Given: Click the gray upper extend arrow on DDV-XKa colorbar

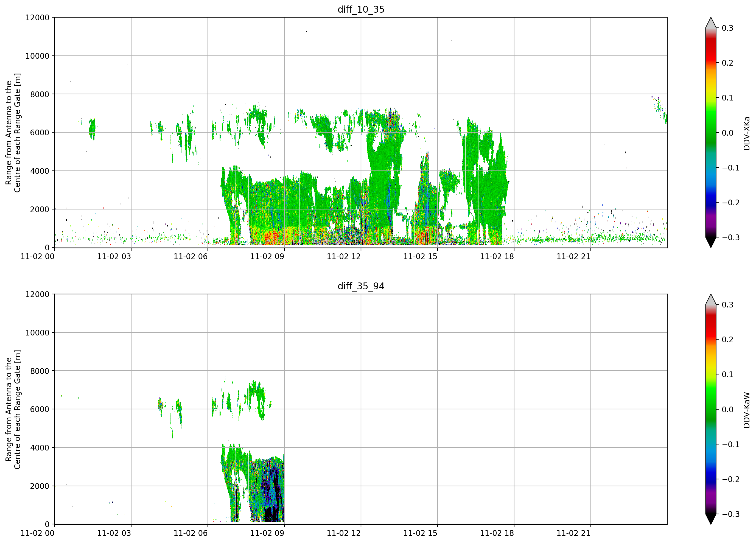Looking at the screenshot, I should click(x=711, y=23).
